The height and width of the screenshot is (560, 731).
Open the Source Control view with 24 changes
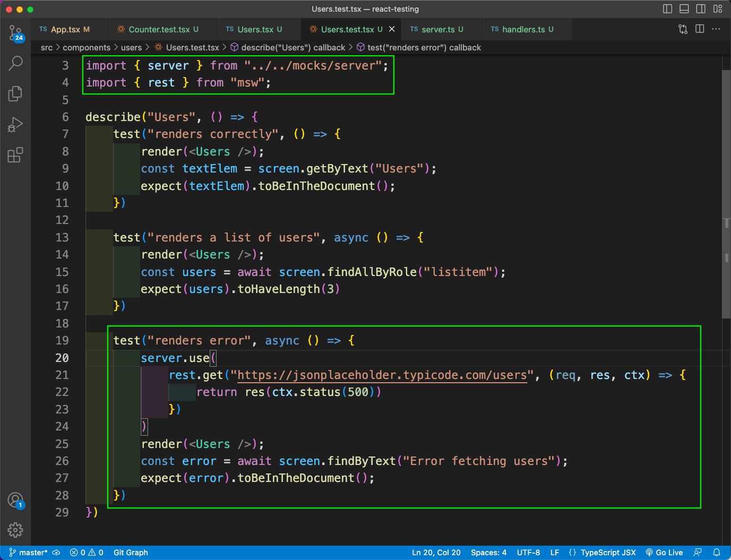click(15, 32)
